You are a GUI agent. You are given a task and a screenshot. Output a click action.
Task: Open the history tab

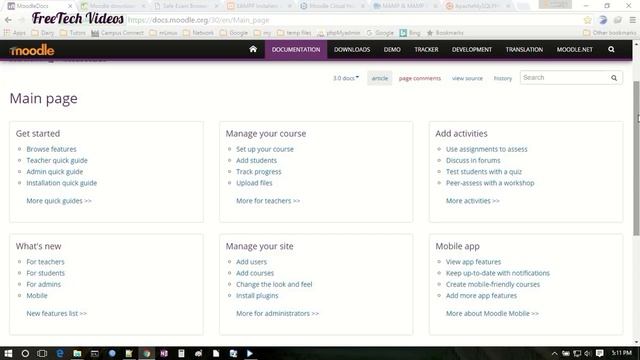[x=502, y=78]
